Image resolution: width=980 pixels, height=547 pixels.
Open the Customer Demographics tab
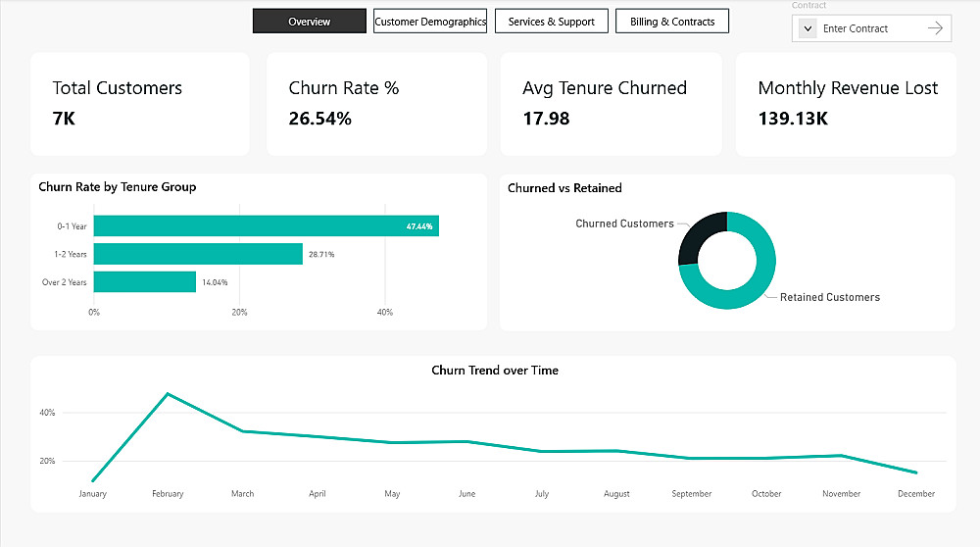[430, 22]
